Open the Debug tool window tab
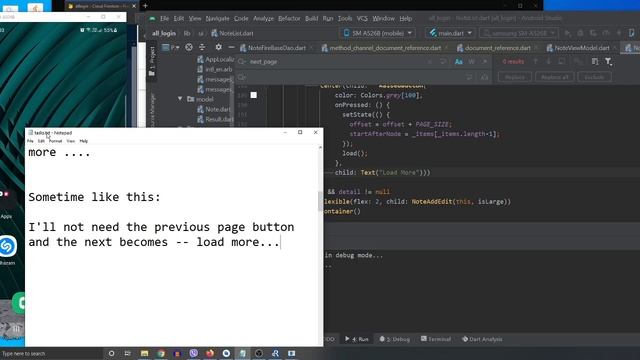The width and height of the screenshot is (640, 360). click(x=394, y=339)
